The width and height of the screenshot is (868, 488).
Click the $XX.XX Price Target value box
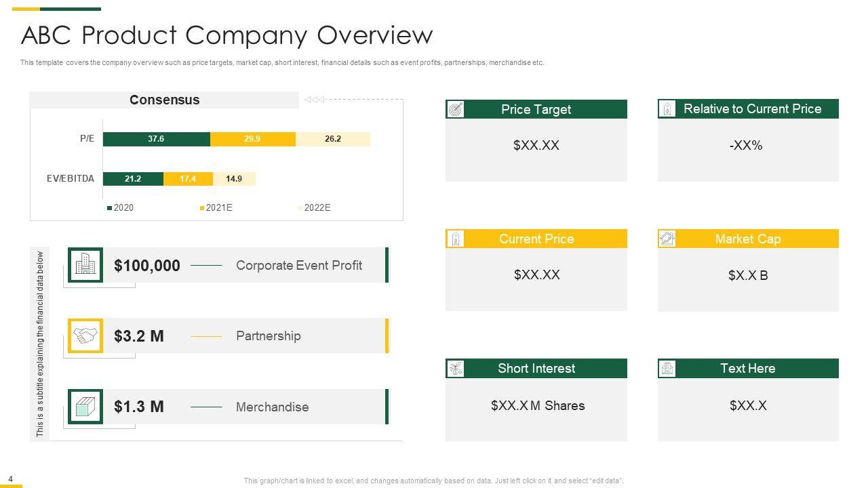(536, 146)
